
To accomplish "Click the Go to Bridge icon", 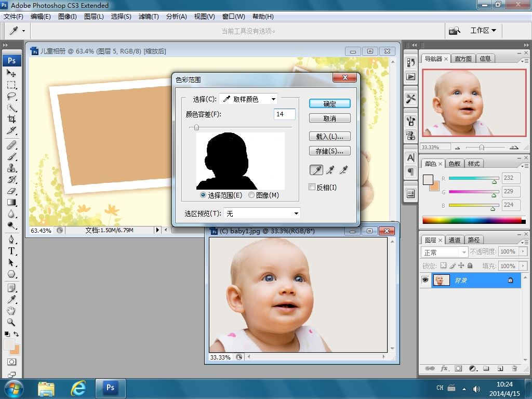I will click(455, 31).
